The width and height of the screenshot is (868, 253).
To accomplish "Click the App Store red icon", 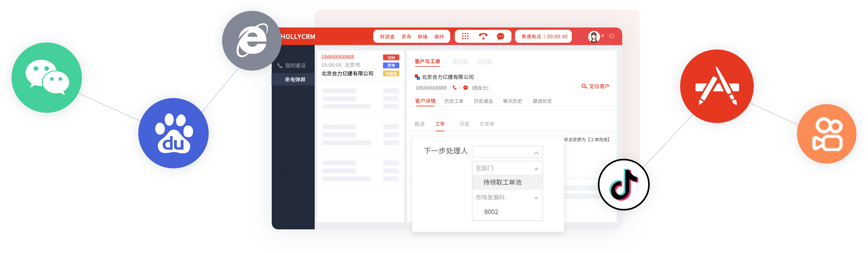I will click(717, 86).
